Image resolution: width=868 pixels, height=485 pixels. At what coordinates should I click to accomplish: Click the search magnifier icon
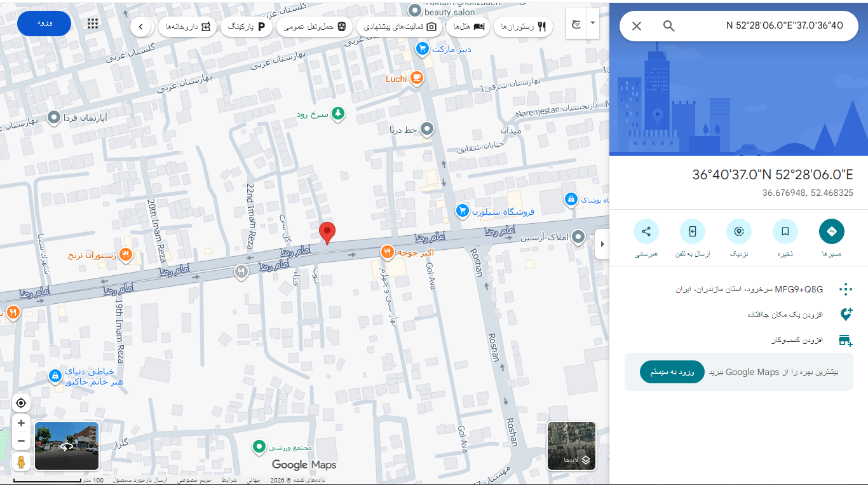tap(668, 26)
